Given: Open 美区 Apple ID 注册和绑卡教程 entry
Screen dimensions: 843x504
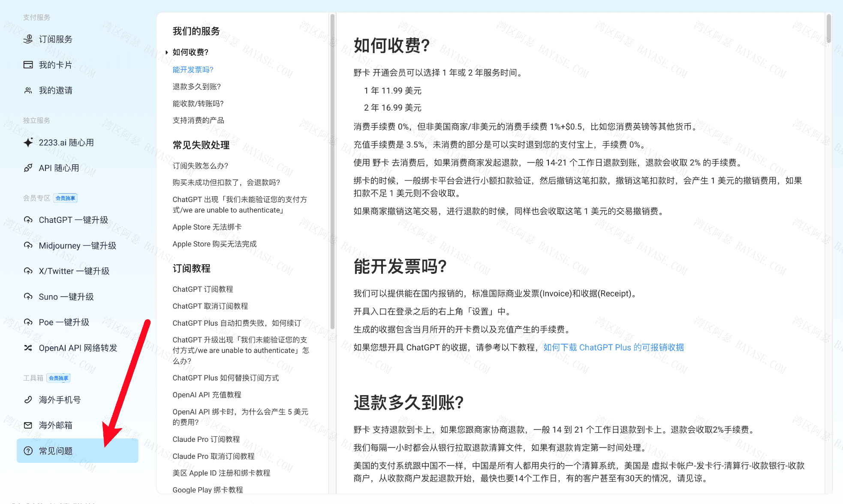Looking at the screenshot, I should pos(221,473).
